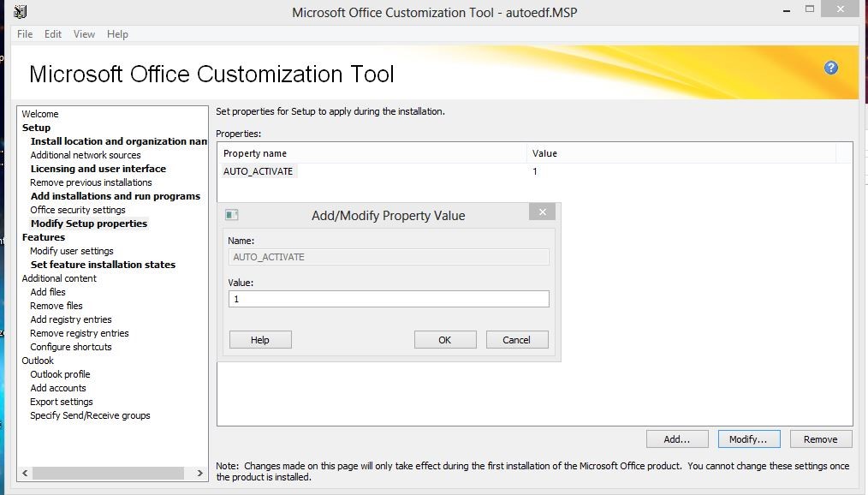Open Office security settings
Image resolution: width=868 pixels, height=495 pixels.
78,210
